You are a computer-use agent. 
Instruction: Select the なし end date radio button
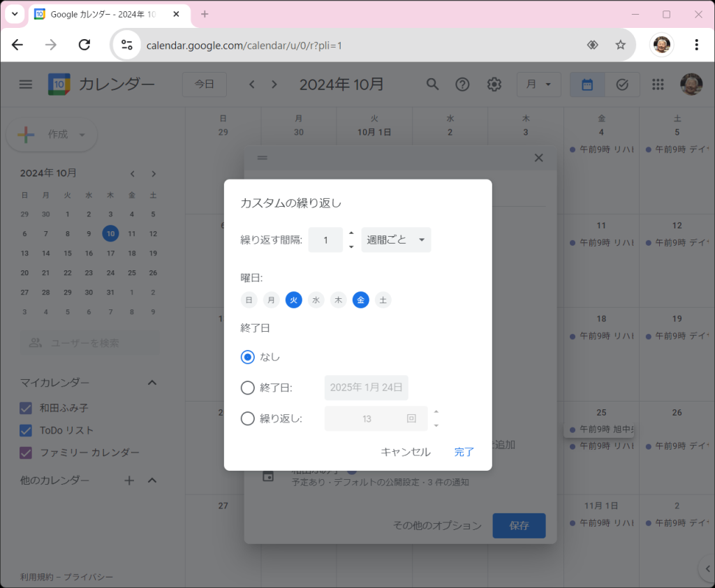[x=247, y=357]
